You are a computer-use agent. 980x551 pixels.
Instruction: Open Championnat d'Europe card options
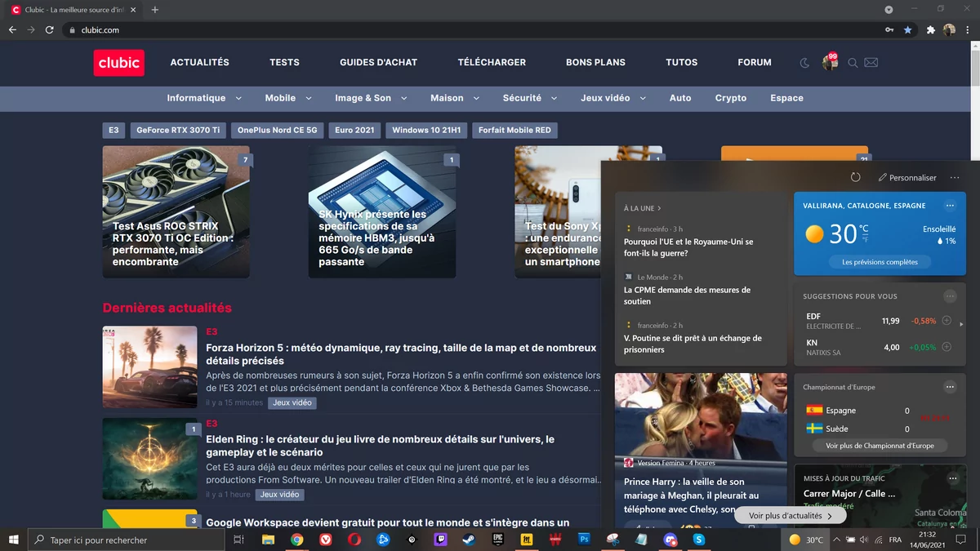pos(950,387)
